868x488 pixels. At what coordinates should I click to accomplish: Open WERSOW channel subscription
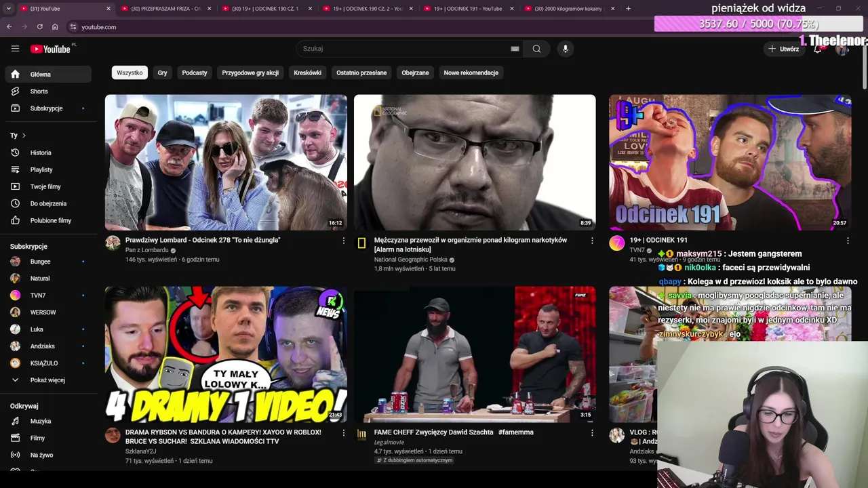(x=48, y=312)
